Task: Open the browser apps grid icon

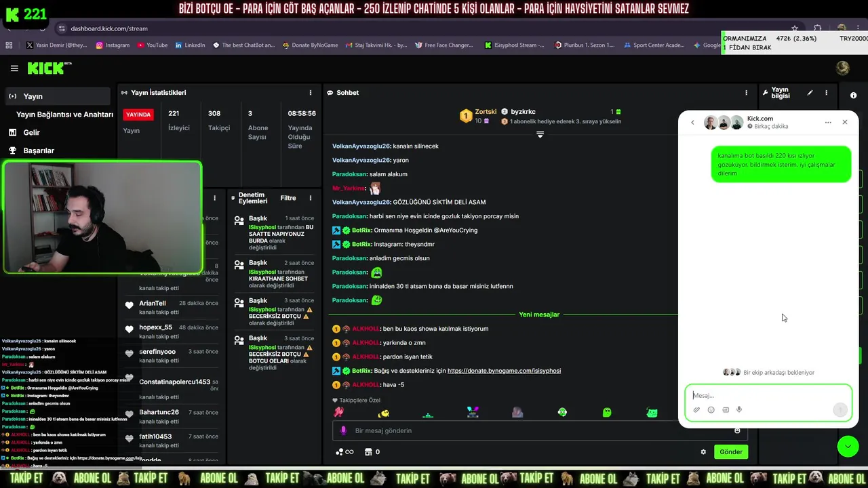Action: coord(9,45)
